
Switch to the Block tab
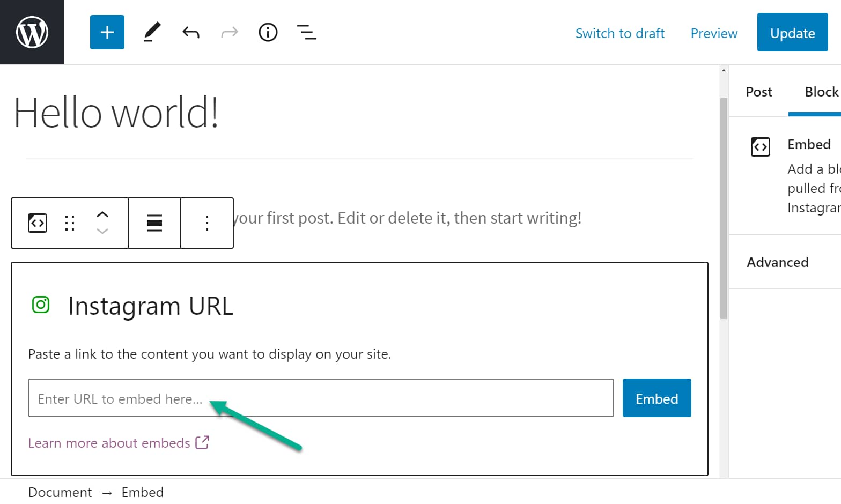pos(821,92)
